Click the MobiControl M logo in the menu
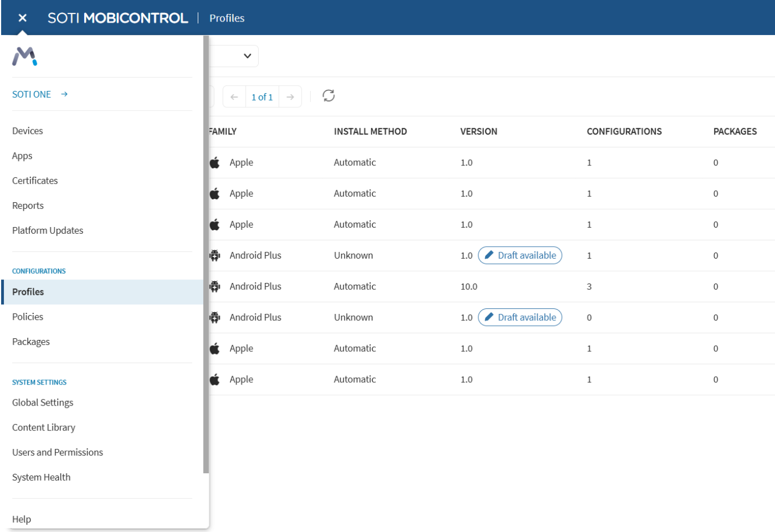Screen dimensions: 775x532 point(25,56)
